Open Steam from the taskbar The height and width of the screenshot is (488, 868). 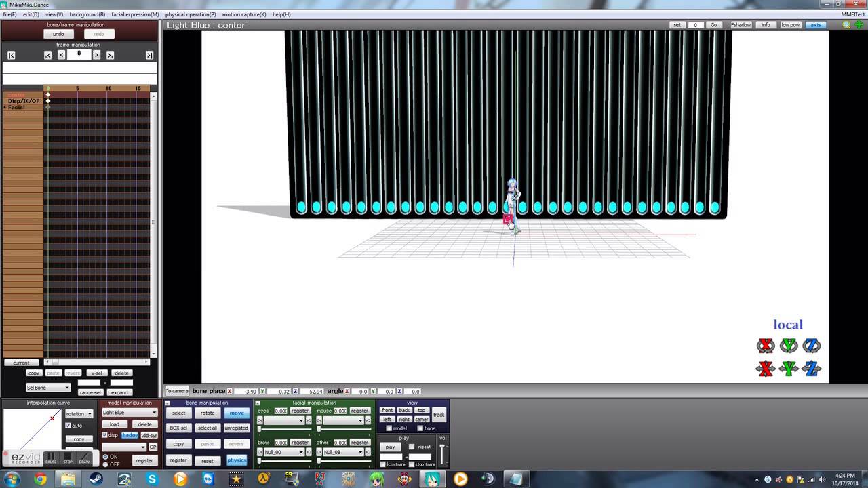point(96,479)
